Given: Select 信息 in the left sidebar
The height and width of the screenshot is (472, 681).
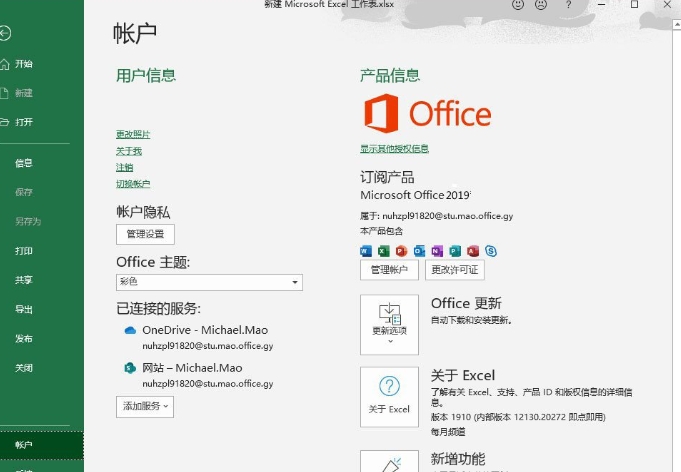Looking at the screenshot, I should pos(24,163).
